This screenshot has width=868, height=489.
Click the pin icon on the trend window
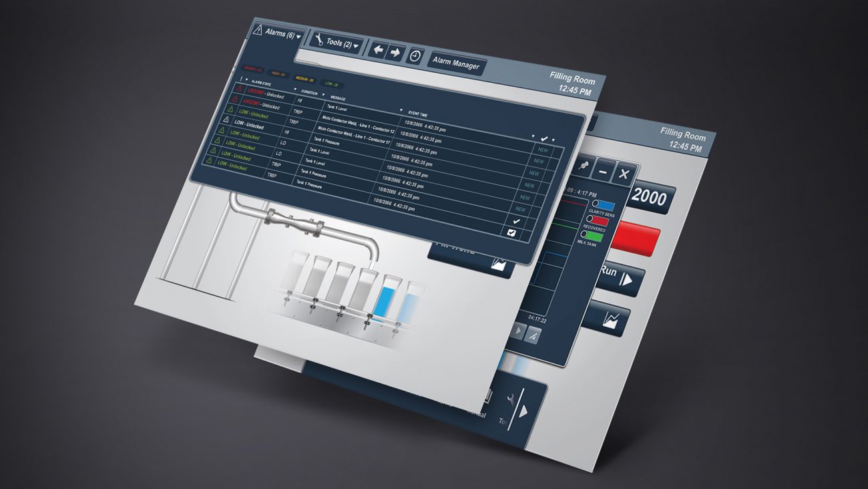[x=584, y=166]
